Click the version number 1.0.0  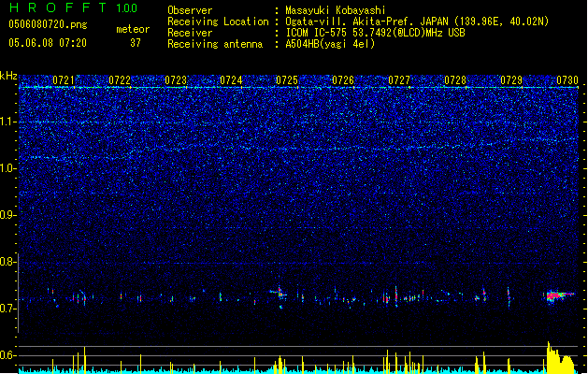[127, 8]
